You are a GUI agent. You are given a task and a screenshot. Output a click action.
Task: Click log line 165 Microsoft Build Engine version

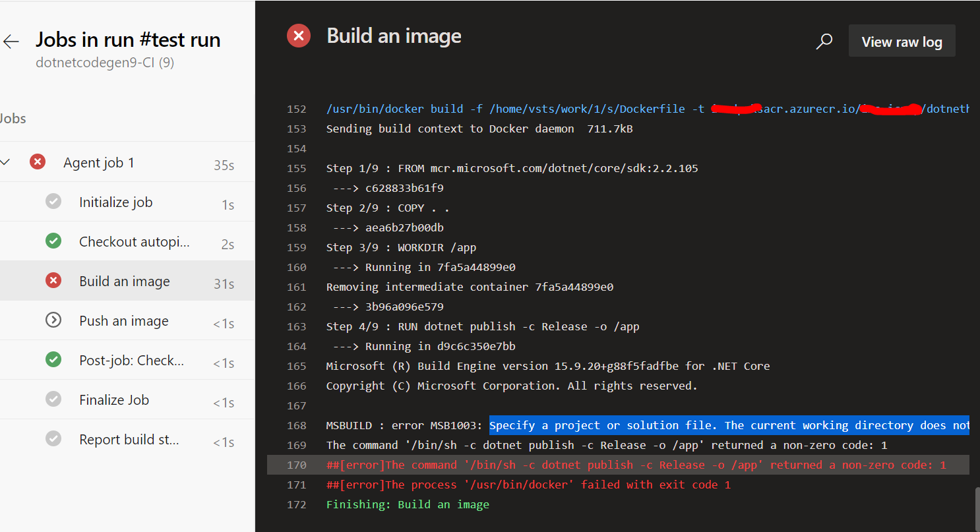click(x=548, y=366)
